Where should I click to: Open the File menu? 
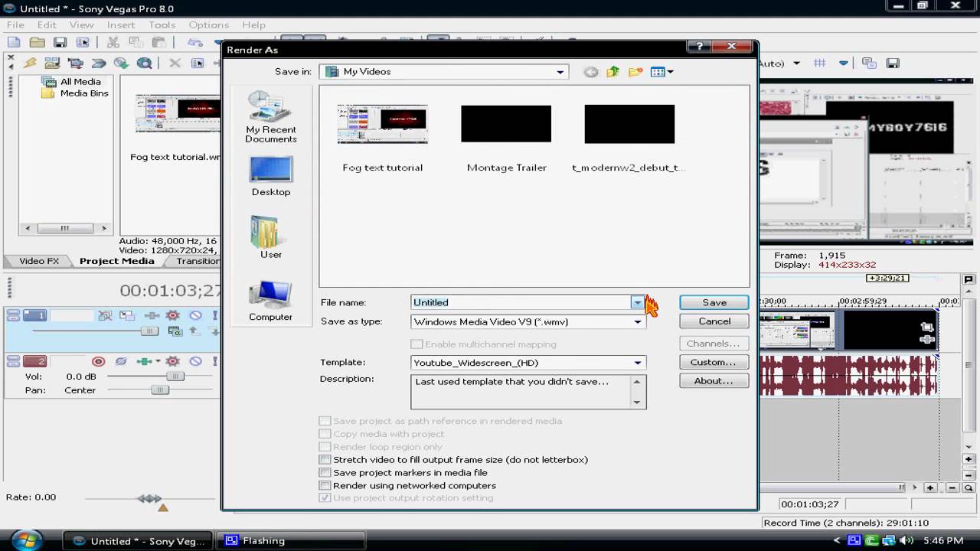click(15, 24)
